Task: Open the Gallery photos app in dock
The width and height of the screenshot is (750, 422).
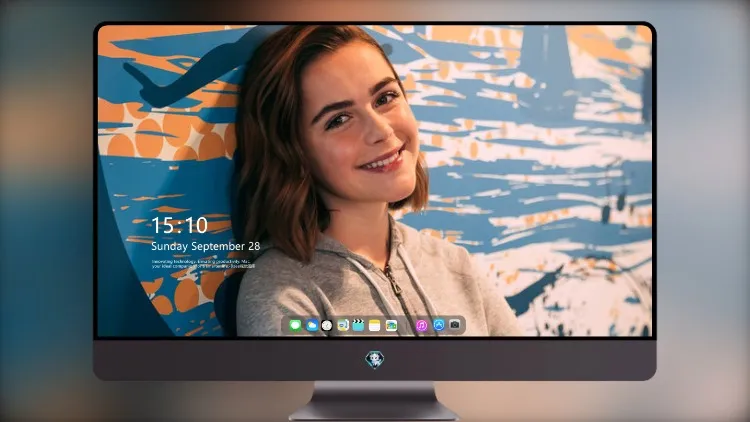Action: [391, 325]
